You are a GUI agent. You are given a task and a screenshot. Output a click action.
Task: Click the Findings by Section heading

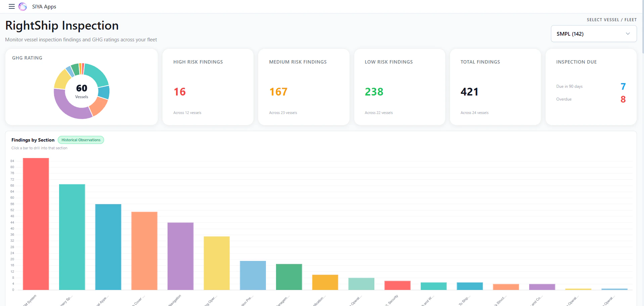point(33,140)
